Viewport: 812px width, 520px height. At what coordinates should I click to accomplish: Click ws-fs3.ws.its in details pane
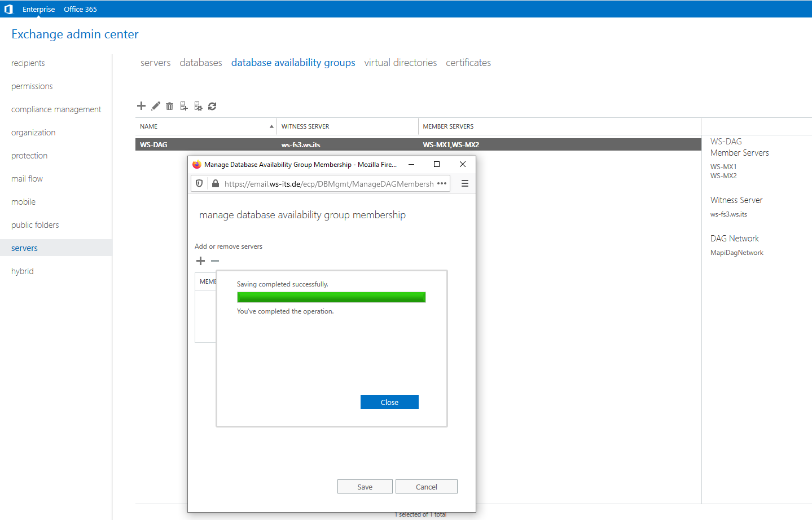click(x=728, y=214)
